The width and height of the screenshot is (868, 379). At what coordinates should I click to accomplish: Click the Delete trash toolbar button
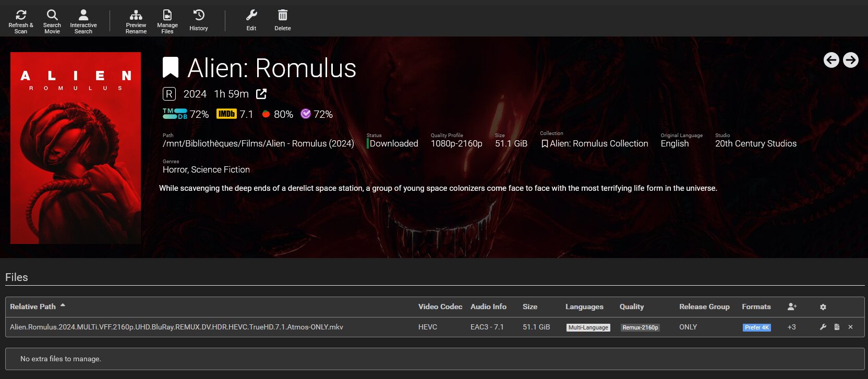tap(283, 21)
